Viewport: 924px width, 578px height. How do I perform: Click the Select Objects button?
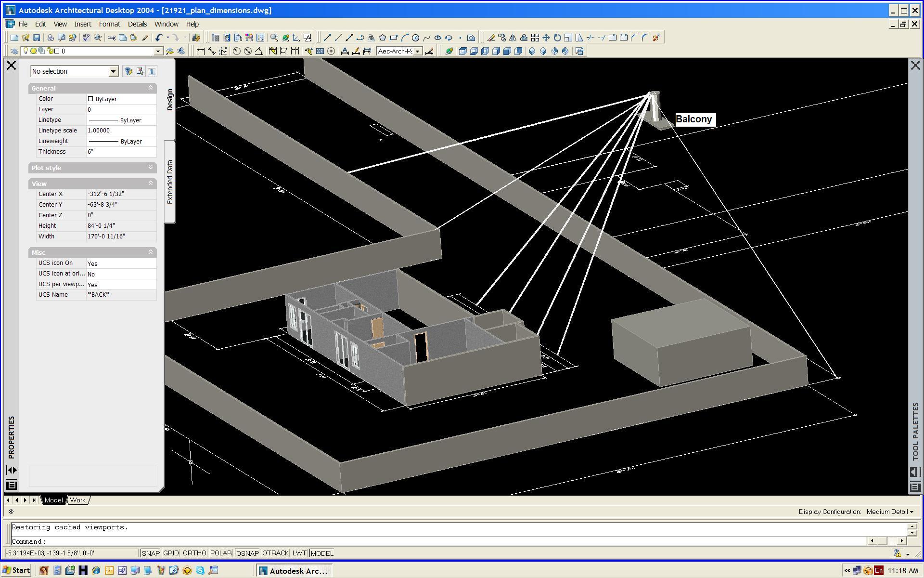point(140,71)
